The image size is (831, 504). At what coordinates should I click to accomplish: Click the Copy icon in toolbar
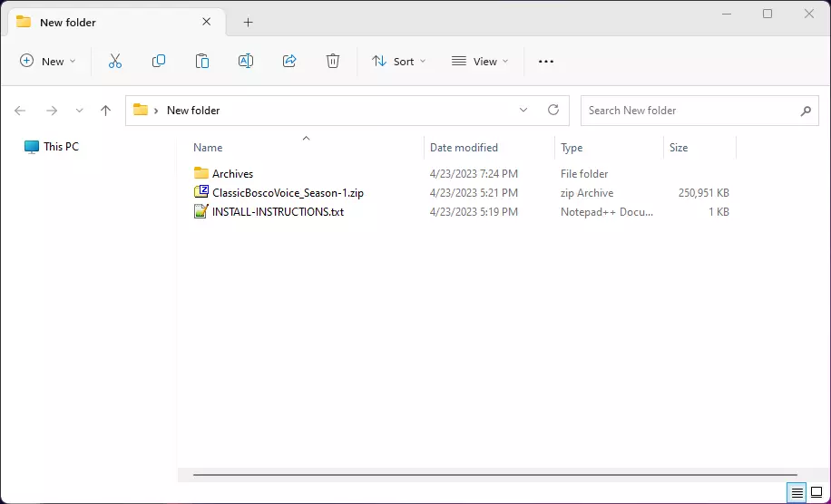(159, 61)
